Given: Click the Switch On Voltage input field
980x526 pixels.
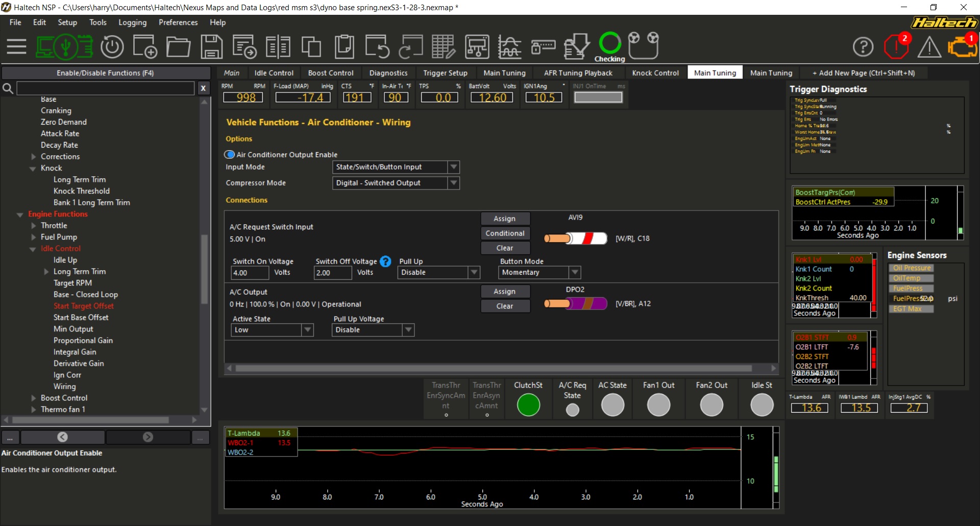Looking at the screenshot, I should pyautogui.click(x=250, y=273).
